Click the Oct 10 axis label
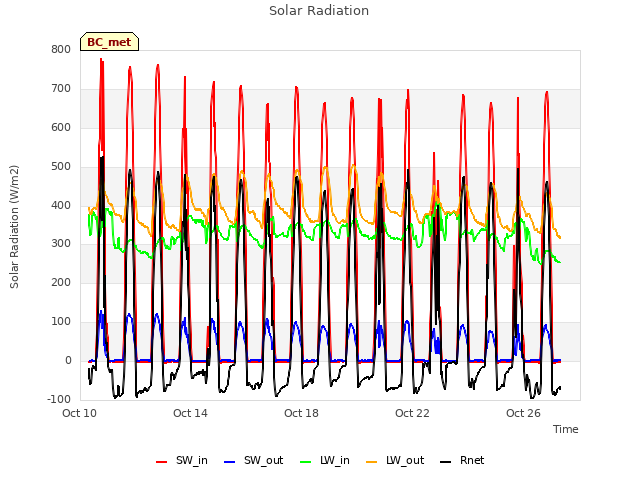This screenshot has width=640, height=480. point(80,413)
